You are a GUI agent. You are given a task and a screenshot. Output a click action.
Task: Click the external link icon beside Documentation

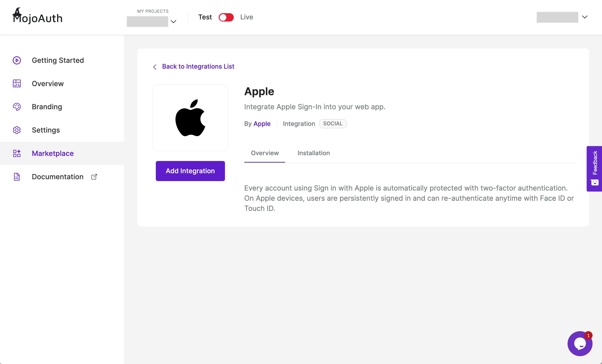(94, 177)
